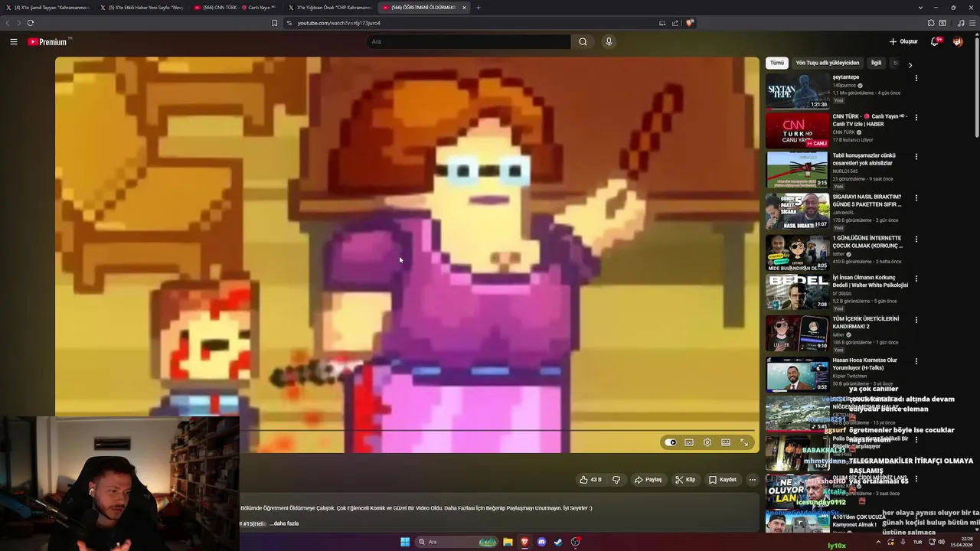Screen dimensions: 980x551
Task: Show hidden system tray icons
Action: click(x=878, y=542)
